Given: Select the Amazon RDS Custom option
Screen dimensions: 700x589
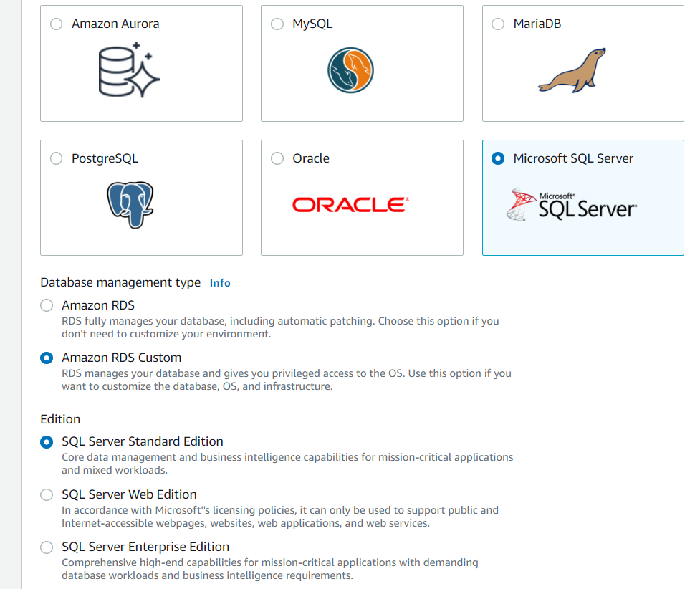Looking at the screenshot, I should (x=47, y=358).
